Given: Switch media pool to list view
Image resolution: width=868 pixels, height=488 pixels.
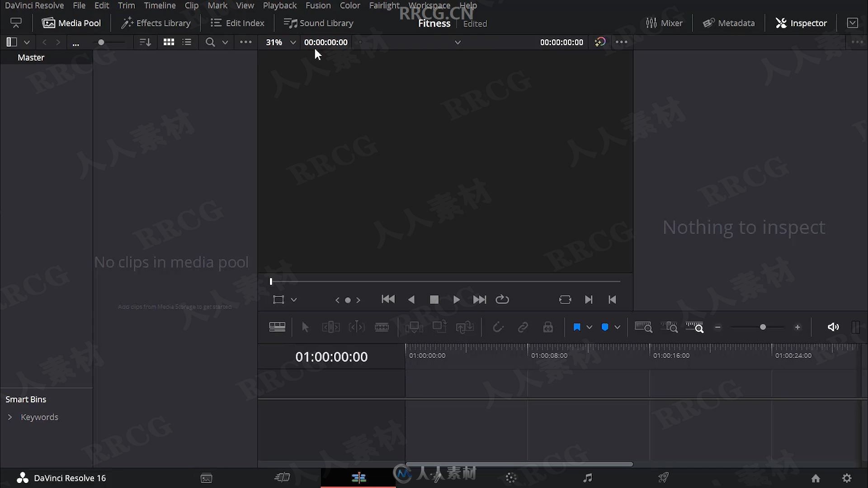Looking at the screenshot, I should (x=187, y=42).
